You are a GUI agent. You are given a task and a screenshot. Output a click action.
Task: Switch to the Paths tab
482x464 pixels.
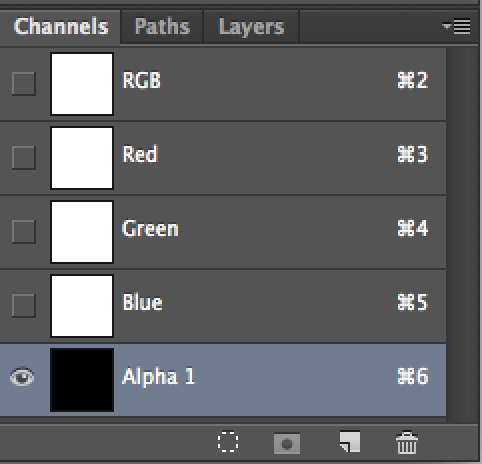coord(162,26)
